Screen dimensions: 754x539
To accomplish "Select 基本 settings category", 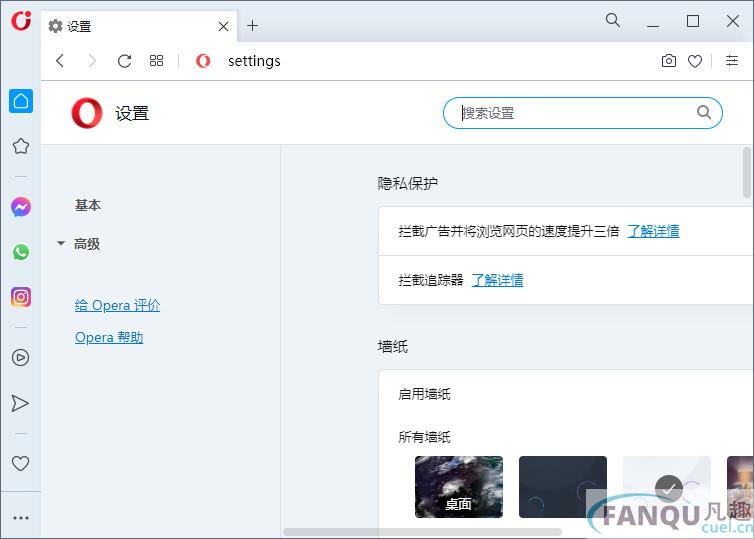I will pos(88,205).
